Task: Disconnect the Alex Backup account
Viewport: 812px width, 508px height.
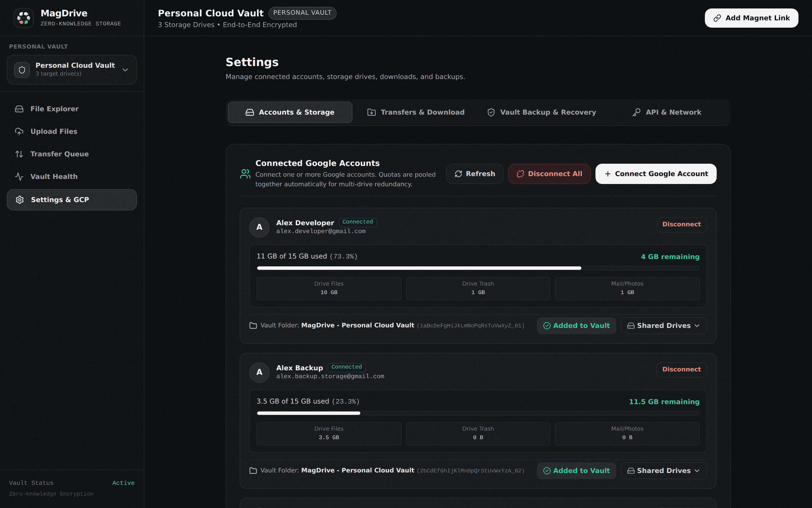Action: (681, 370)
